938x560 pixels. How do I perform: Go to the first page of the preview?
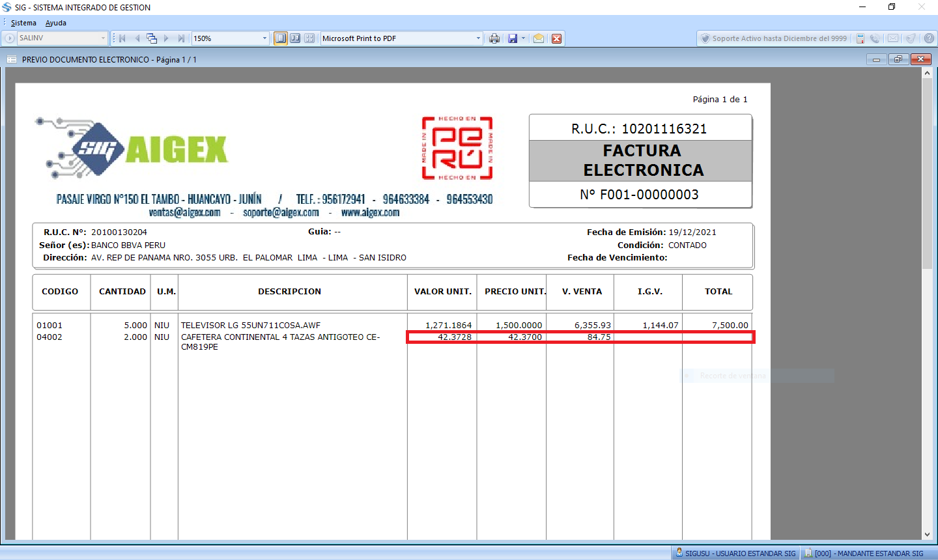[122, 38]
